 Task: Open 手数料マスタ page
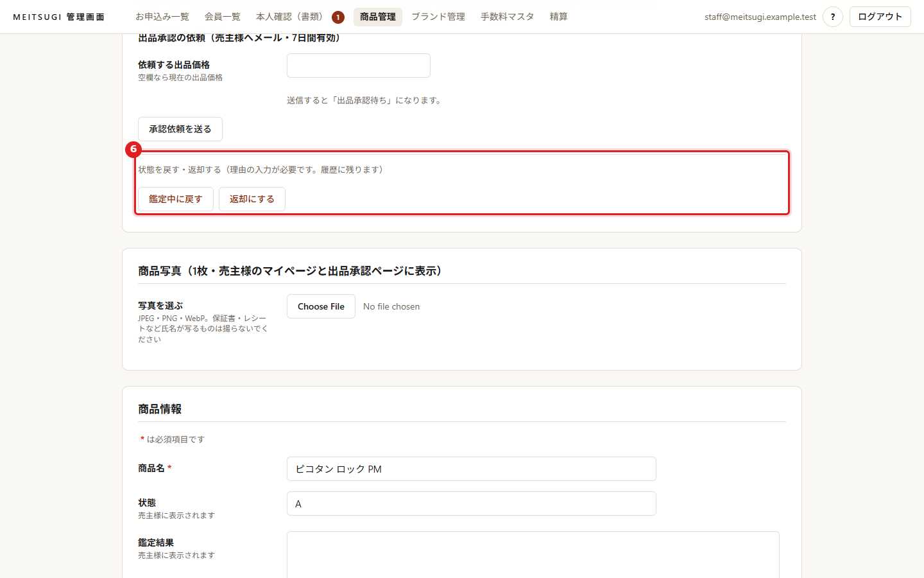point(508,17)
